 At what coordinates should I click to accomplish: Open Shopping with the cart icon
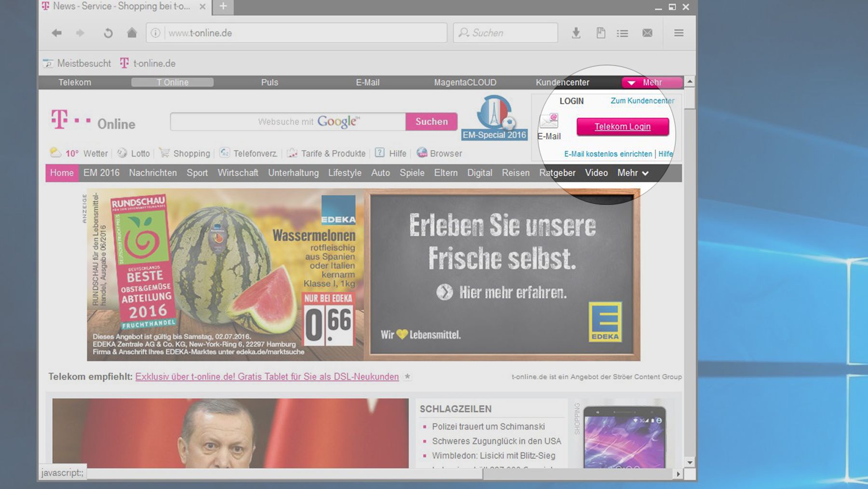point(185,153)
